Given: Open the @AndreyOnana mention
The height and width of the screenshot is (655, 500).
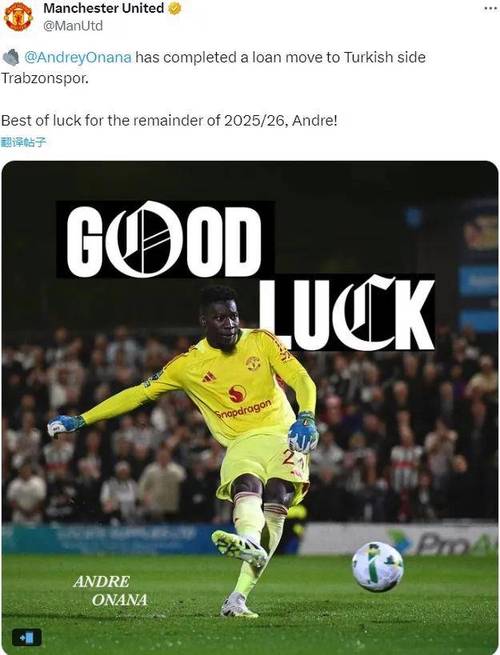Looking at the screenshot, I should coord(78,57).
